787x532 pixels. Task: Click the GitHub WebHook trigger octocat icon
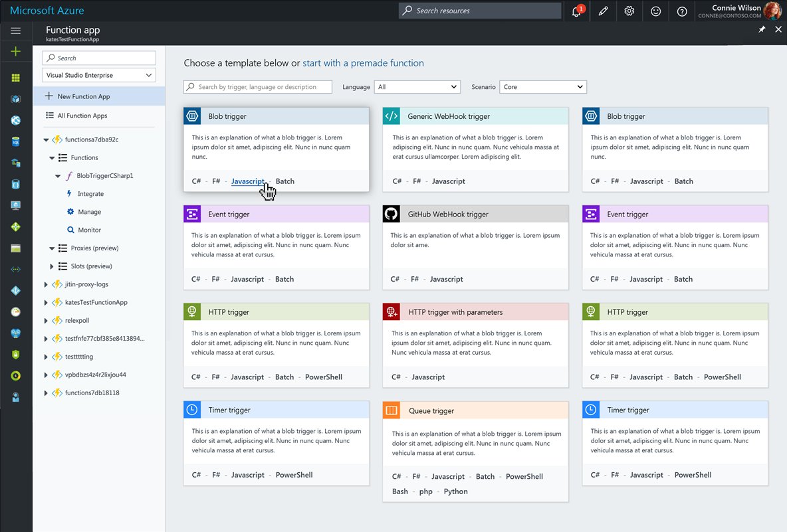point(391,214)
